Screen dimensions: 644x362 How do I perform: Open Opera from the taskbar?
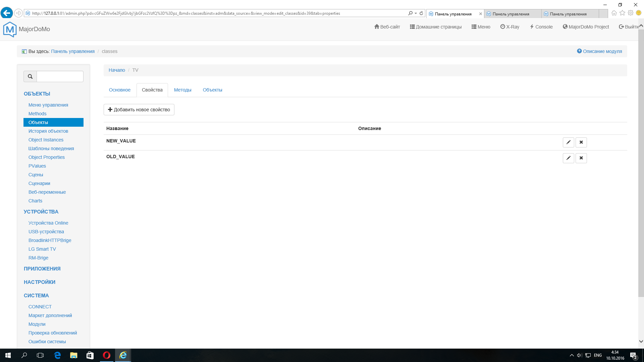(107, 355)
